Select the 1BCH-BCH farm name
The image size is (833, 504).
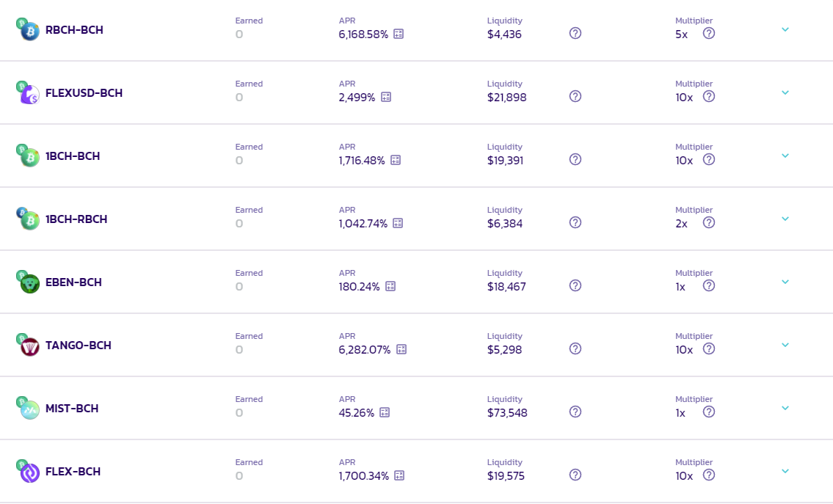tap(73, 156)
